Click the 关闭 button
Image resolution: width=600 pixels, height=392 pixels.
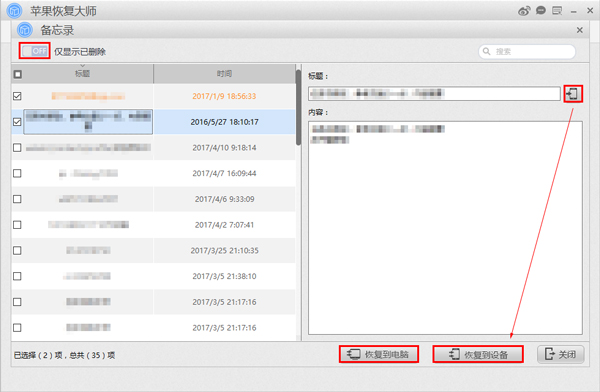tap(561, 354)
